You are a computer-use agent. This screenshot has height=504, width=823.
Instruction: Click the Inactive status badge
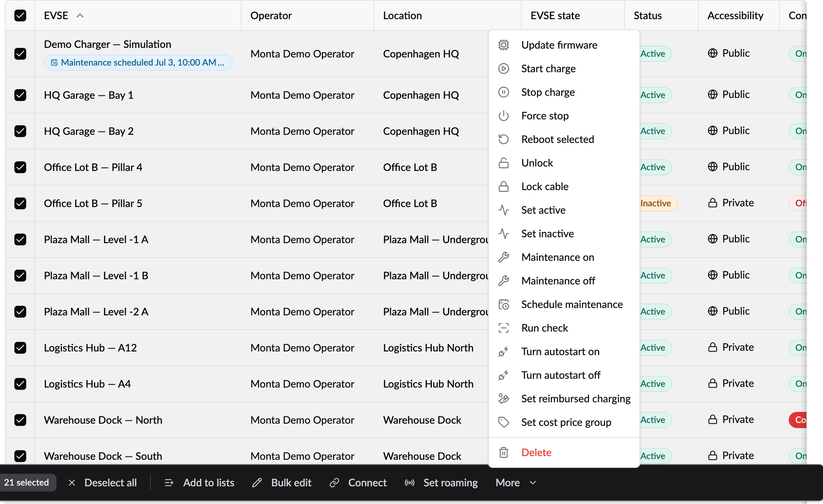(x=659, y=203)
